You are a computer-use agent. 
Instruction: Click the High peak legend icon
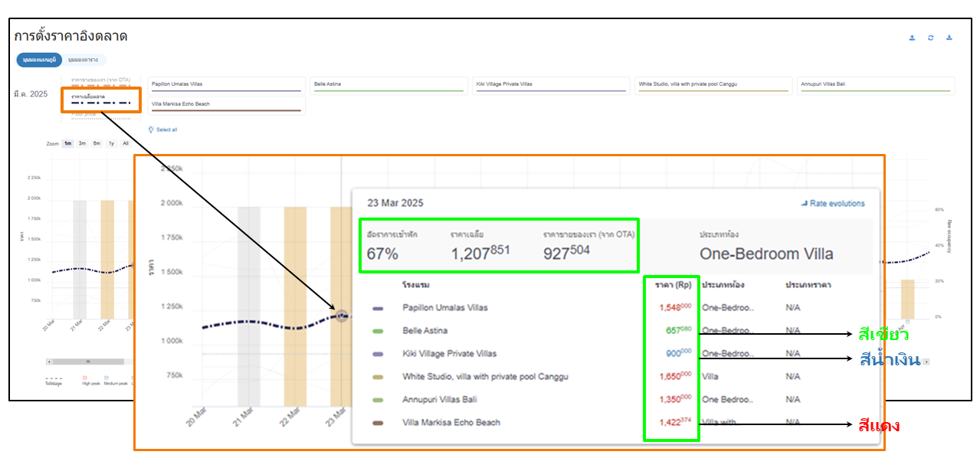pos(84,378)
